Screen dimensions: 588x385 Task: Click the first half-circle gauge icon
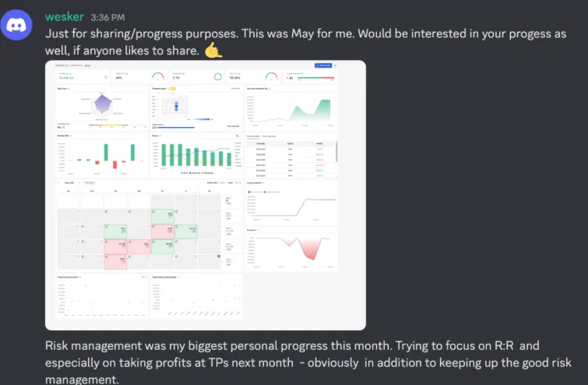(158, 76)
